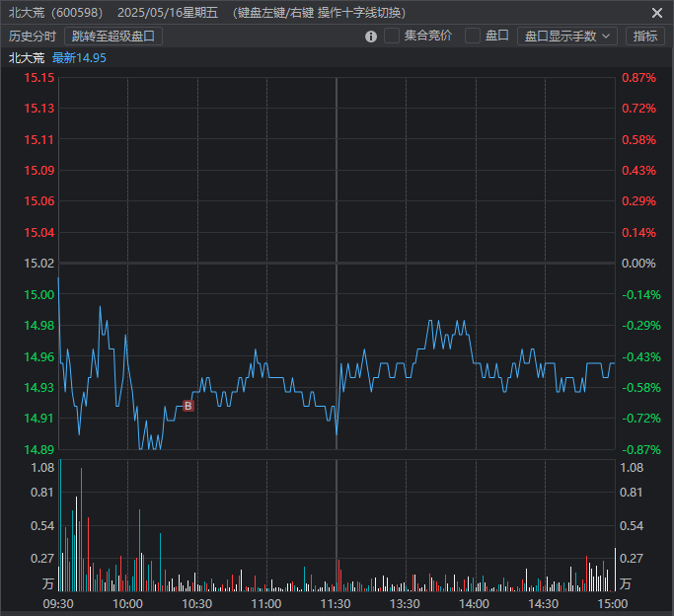Open the 盘口显示手数 dropdown
Screen dimensions: 674x616
click(x=566, y=37)
